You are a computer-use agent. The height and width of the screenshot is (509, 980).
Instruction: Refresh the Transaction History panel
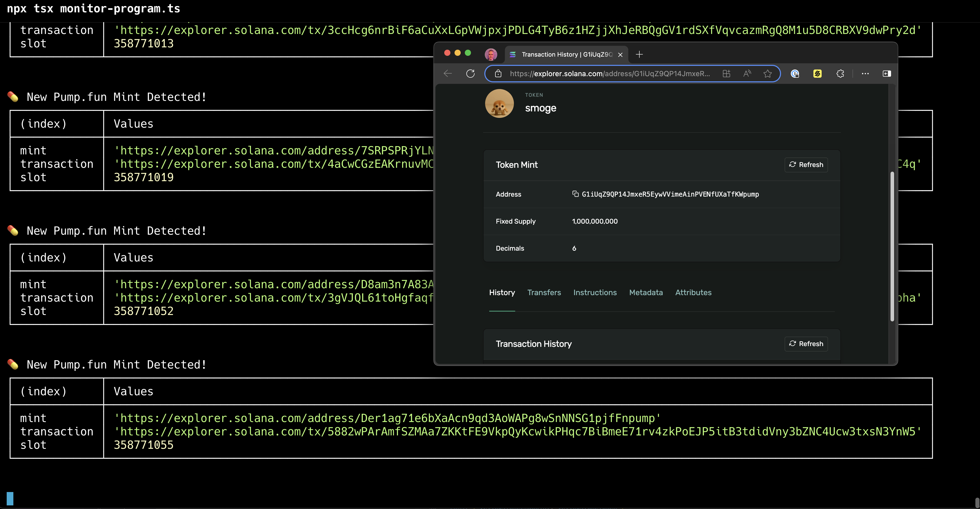click(x=806, y=343)
